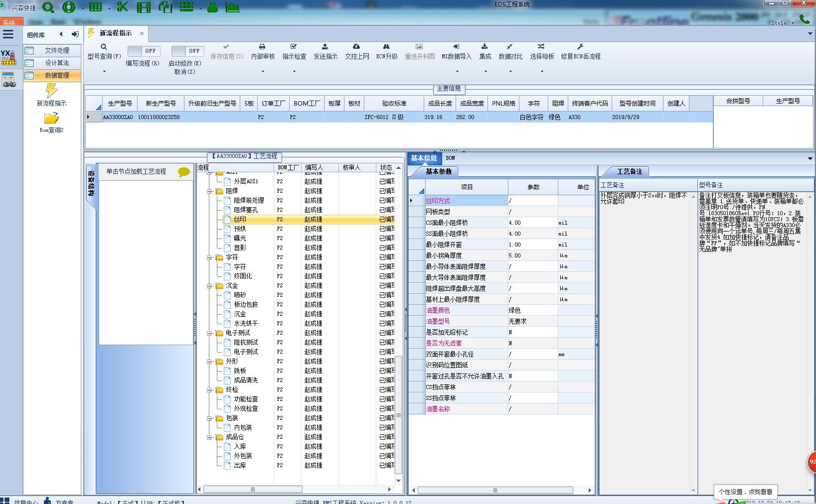Toggle the 启动修改 OFF switch
This screenshot has height=504, width=816.
(187, 51)
